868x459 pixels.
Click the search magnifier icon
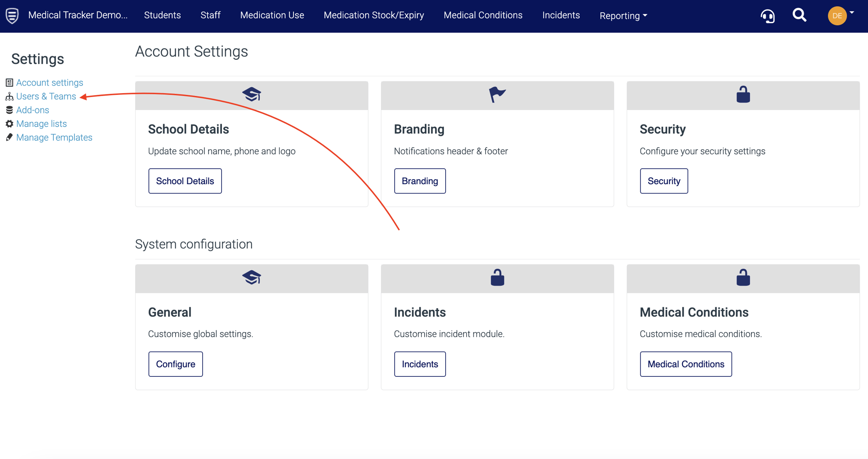coord(799,16)
